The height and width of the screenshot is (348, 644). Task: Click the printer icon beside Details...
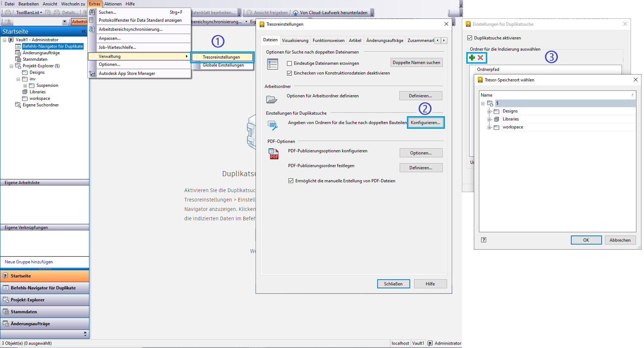(x=57, y=12)
